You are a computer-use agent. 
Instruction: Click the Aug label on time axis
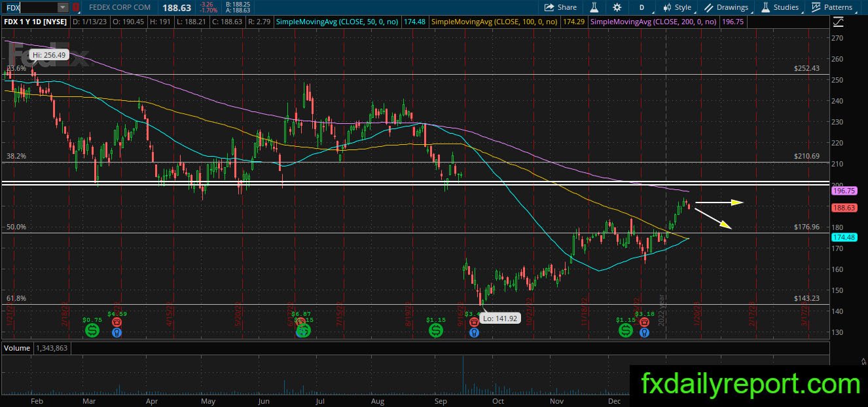pos(377,400)
